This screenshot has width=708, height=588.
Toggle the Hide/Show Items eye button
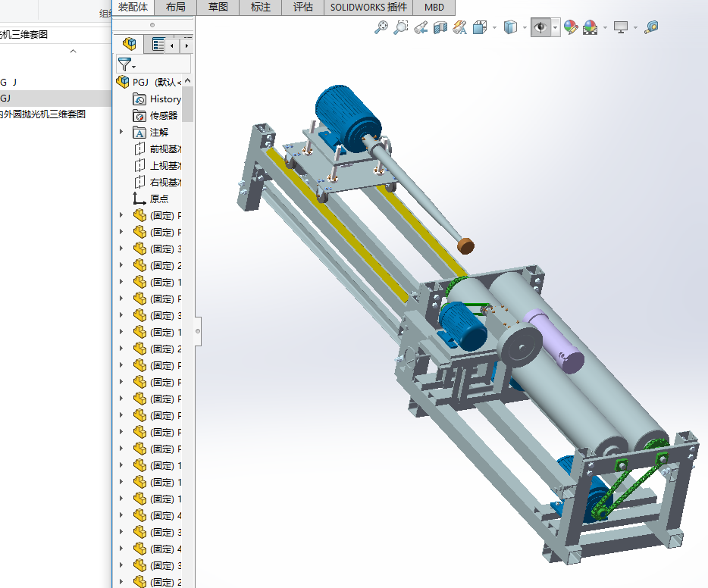(x=540, y=27)
